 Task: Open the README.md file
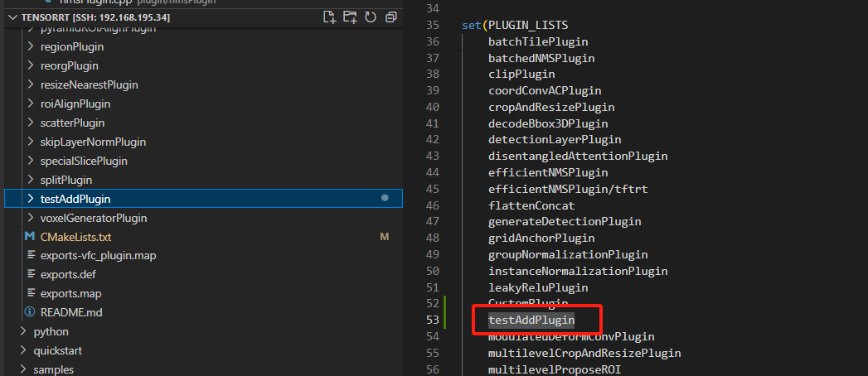tap(71, 312)
